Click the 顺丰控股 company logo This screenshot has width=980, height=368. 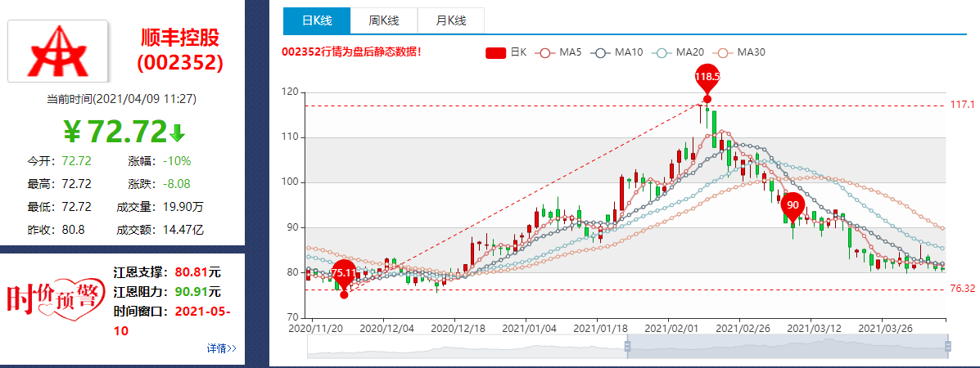click(57, 52)
